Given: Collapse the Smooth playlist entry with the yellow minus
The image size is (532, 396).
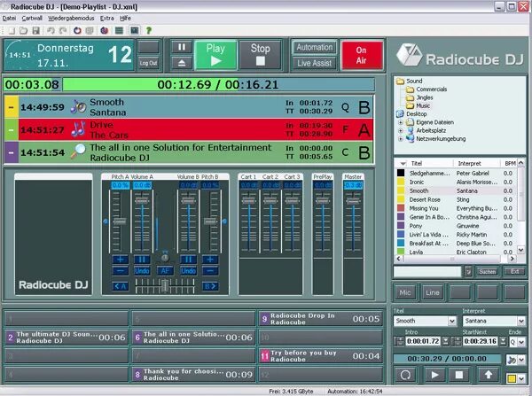Looking at the screenshot, I should click(x=12, y=107).
